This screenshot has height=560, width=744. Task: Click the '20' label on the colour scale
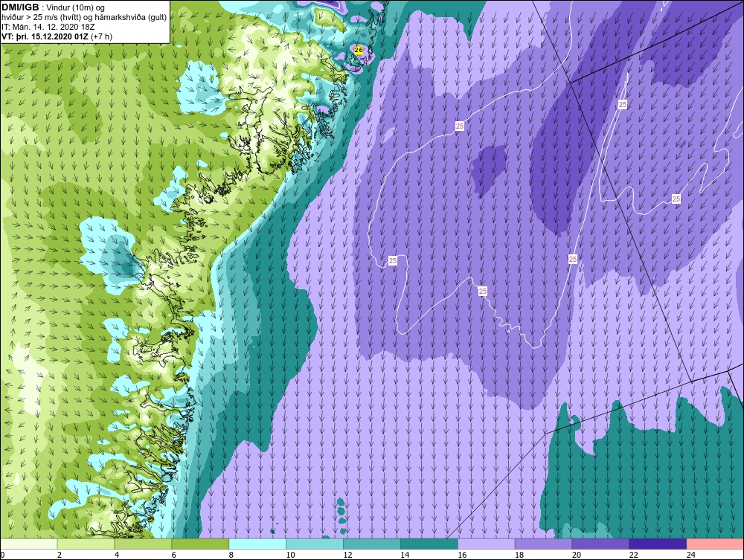point(577,555)
